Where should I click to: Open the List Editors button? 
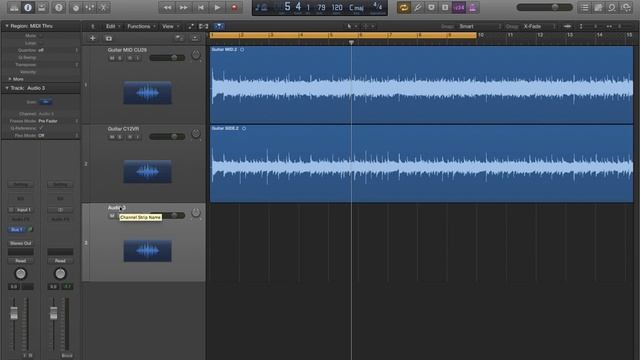[x=584, y=7]
